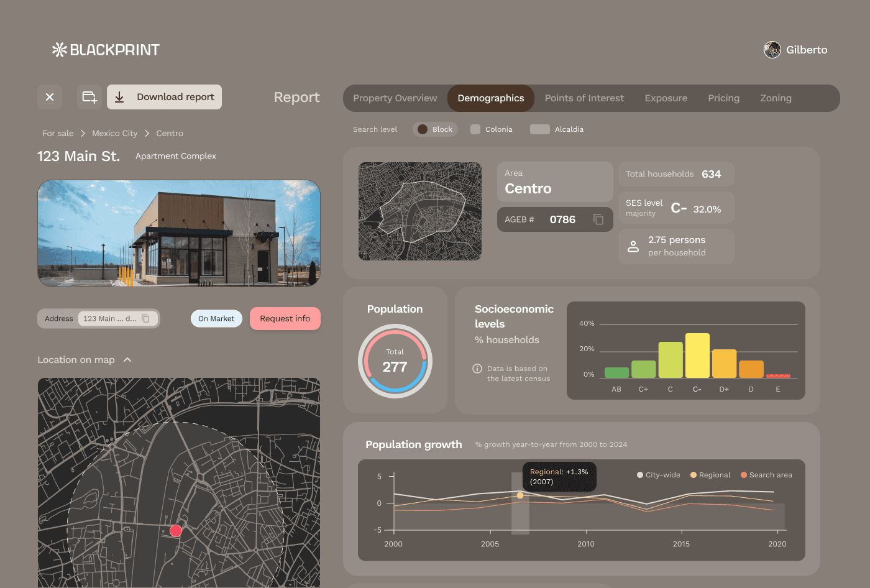This screenshot has width=870, height=588.
Task: Collapse the Location on map section
Action: (127, 359)
